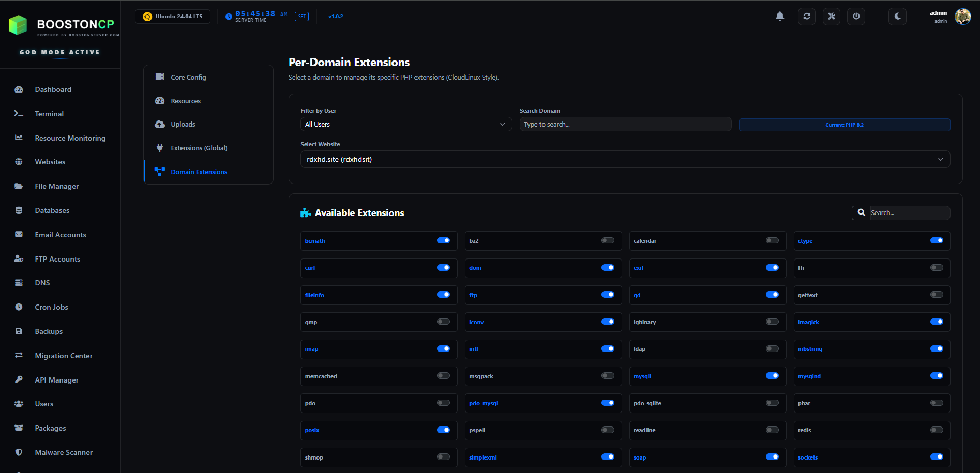Open the notifications bell icon
This screenshot has width=980, height=473.
tap(780, 16)
